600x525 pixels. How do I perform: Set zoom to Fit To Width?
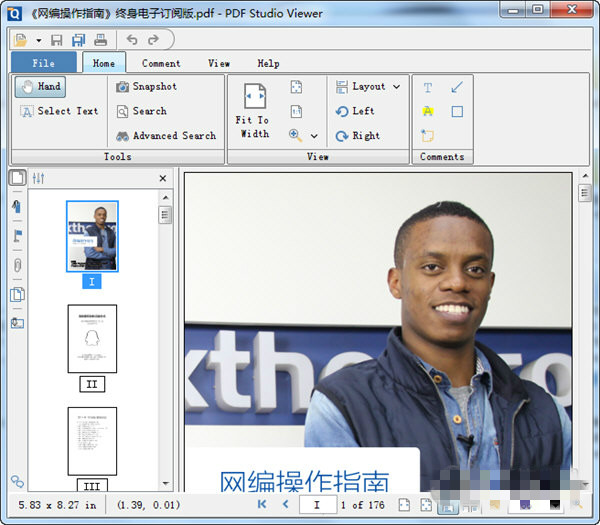click(x=254, y=111)
